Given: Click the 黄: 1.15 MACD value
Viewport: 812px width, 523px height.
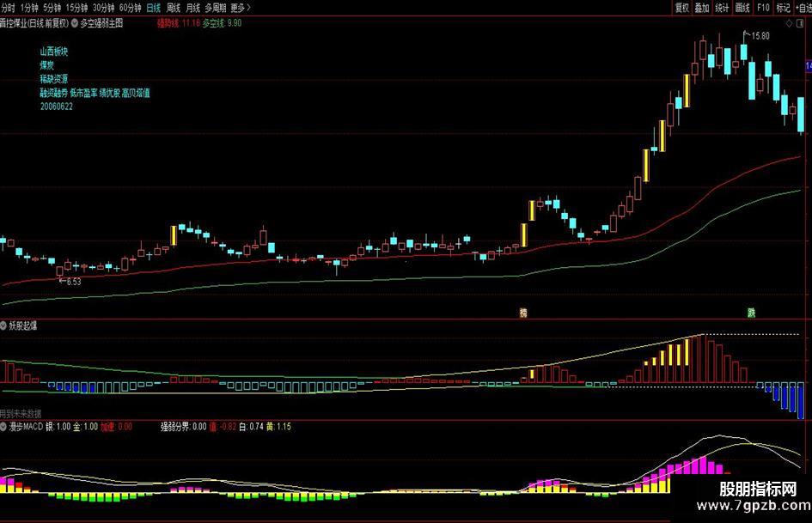Looking at the screenshot, I should coord(278,427).
